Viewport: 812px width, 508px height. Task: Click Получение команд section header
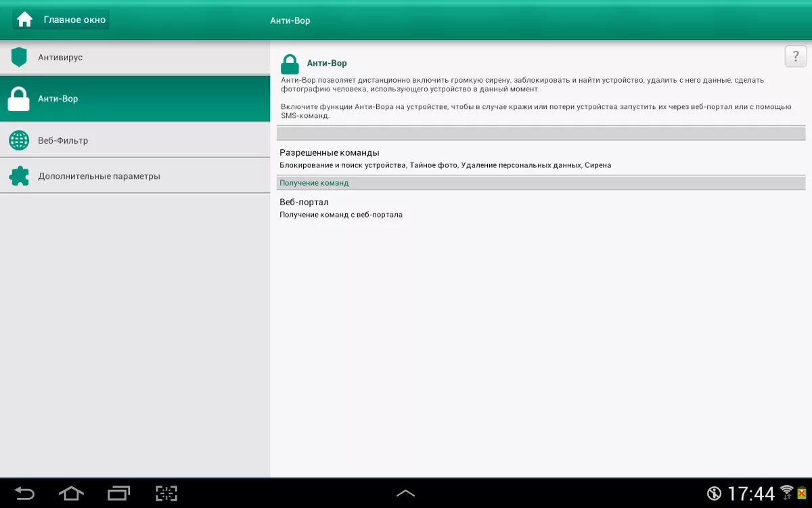pyautogui.click(x=541, y=183)
